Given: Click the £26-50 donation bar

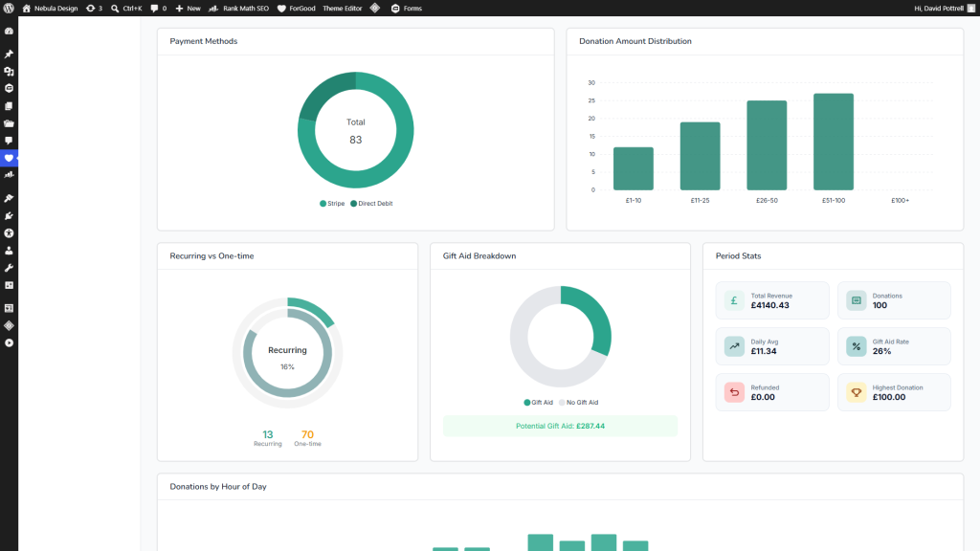Looking at the screenshot, I should pos(767,145).
